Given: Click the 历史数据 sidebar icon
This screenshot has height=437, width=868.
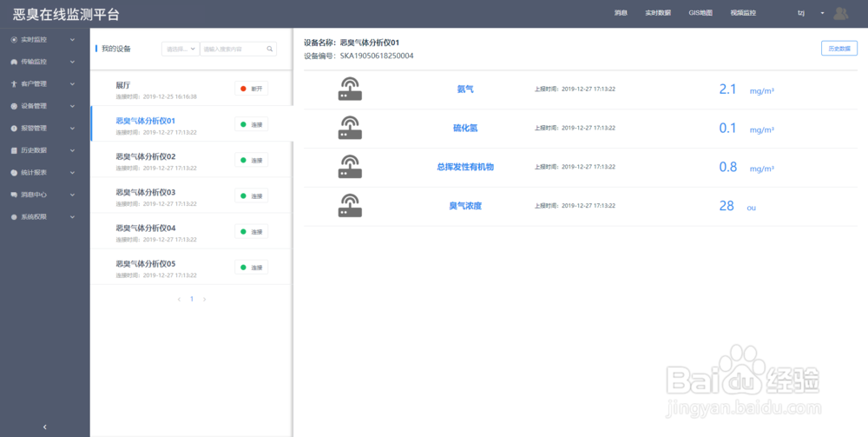Looking at the screenshot, I should point(15,150).
